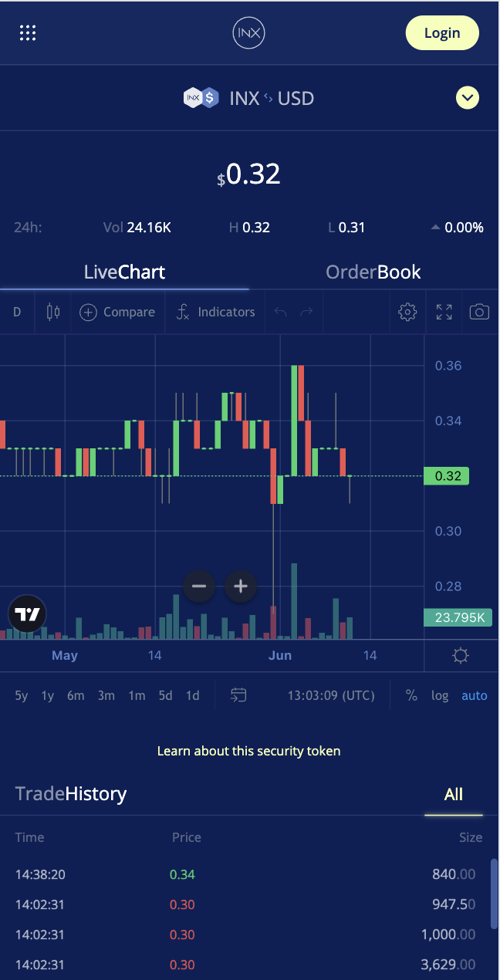
Task: Open the candlestick chart style picker
Action: (x=53, y=312)
